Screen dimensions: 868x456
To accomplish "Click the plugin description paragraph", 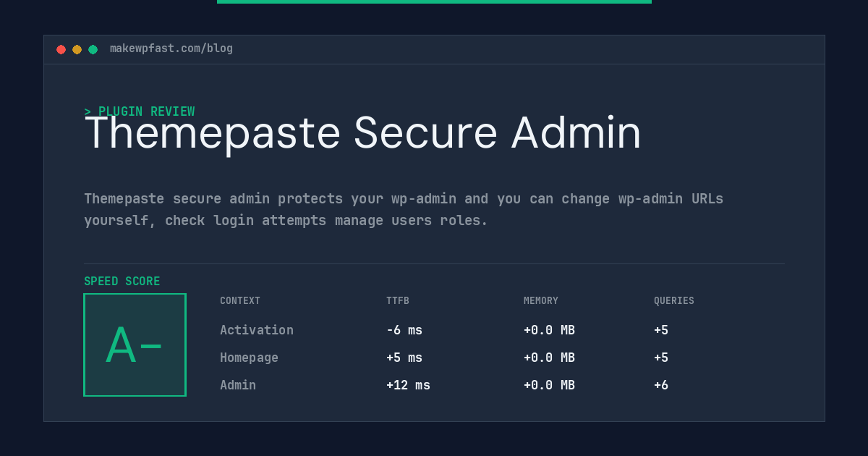I will [404, 209].
